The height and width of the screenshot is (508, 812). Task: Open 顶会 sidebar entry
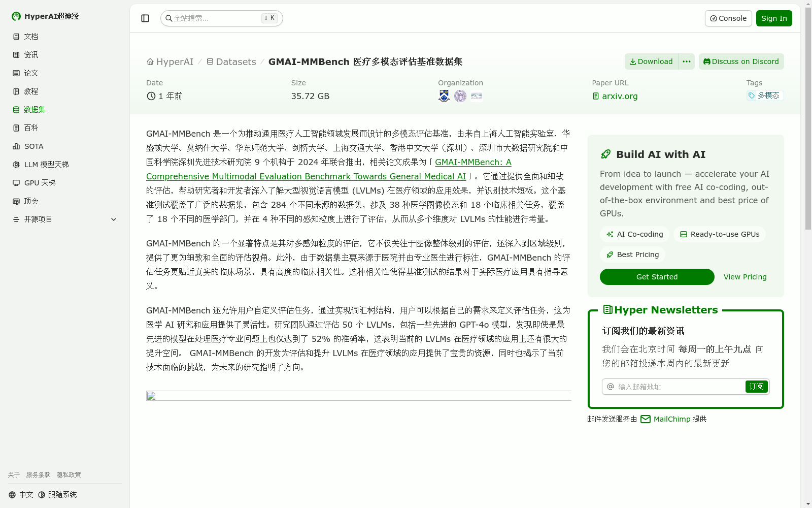point(65,201)
